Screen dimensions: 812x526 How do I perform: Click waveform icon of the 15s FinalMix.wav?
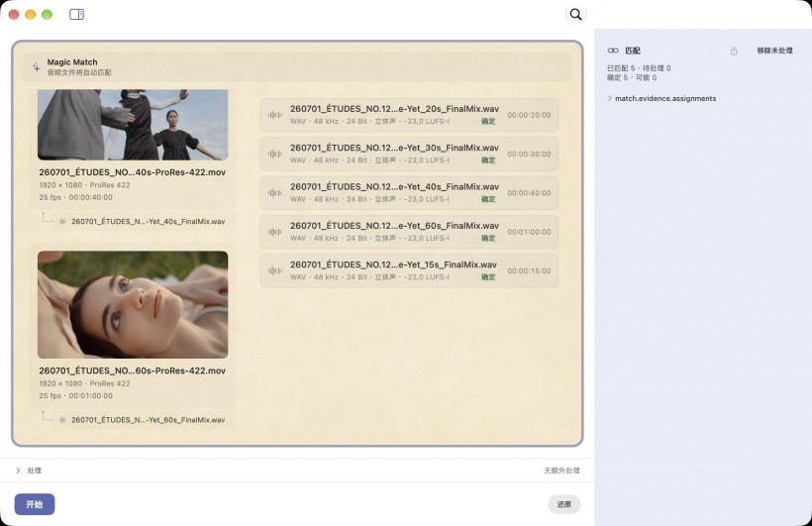pyautogui.click(x=275, y=270)
